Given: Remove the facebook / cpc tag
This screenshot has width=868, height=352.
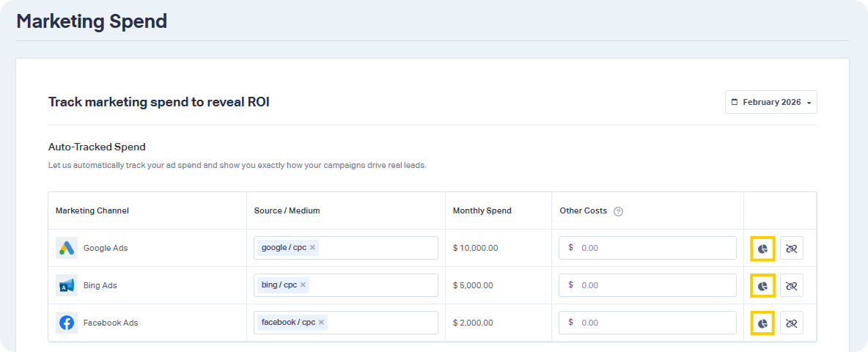Looking at the screenshot, I should pos(321,323).
